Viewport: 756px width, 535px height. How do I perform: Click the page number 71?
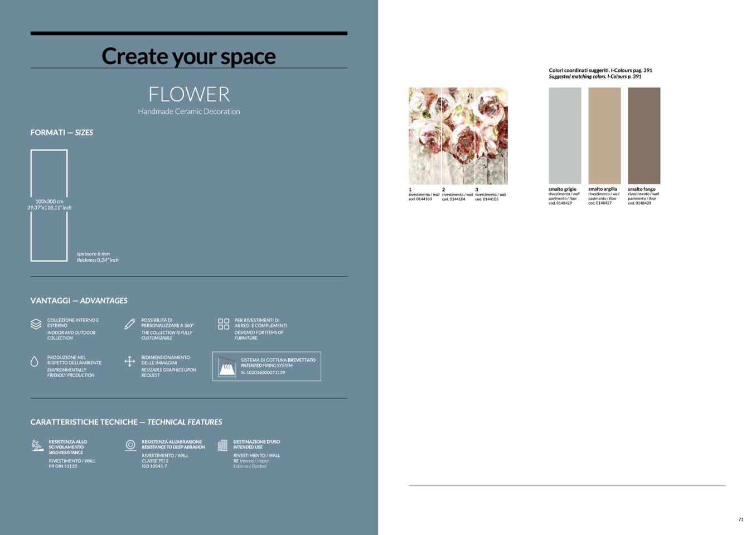coord(740,519)
